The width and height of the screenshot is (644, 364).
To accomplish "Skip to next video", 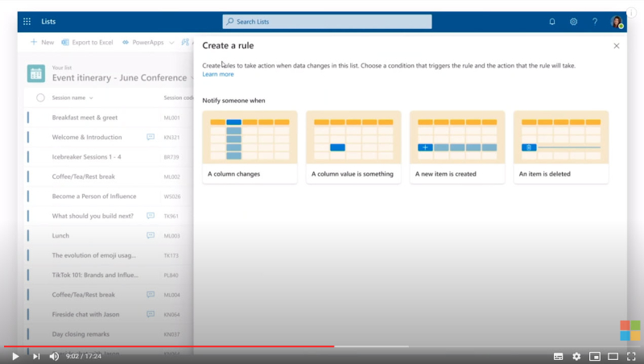I will [x=36, y=356].
